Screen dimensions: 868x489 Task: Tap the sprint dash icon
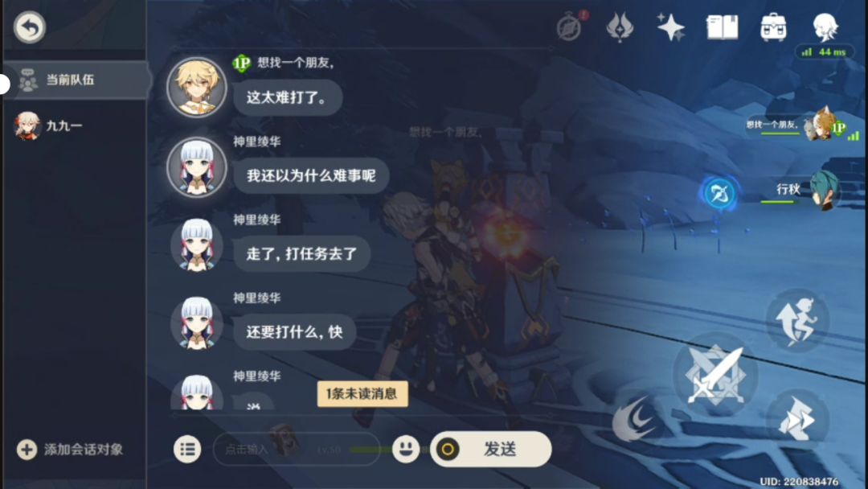tap(796, 420)
